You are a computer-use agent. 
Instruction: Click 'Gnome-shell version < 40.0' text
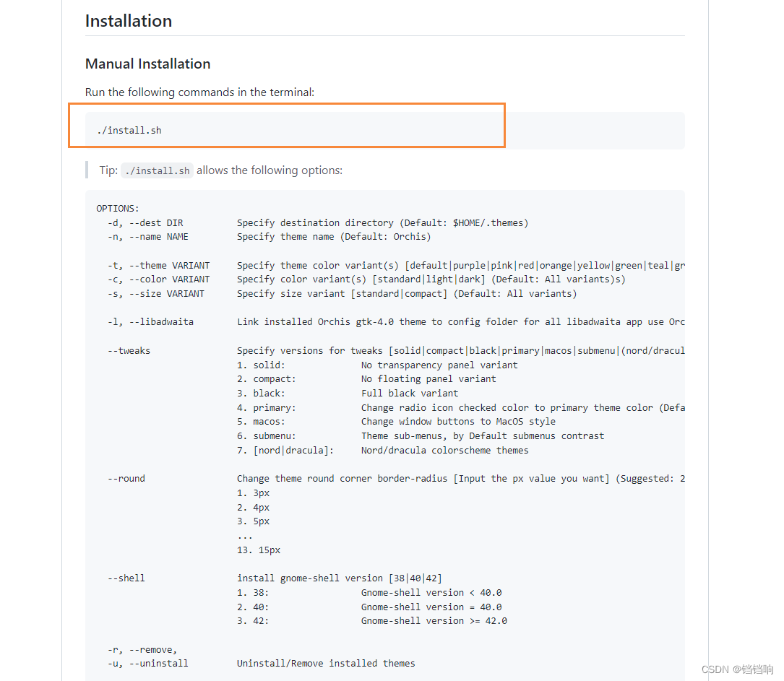tap(431, 593)
